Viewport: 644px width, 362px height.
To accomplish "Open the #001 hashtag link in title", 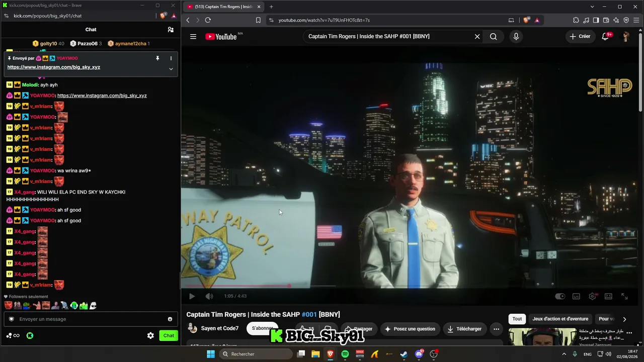I will [x=309, y=314].
